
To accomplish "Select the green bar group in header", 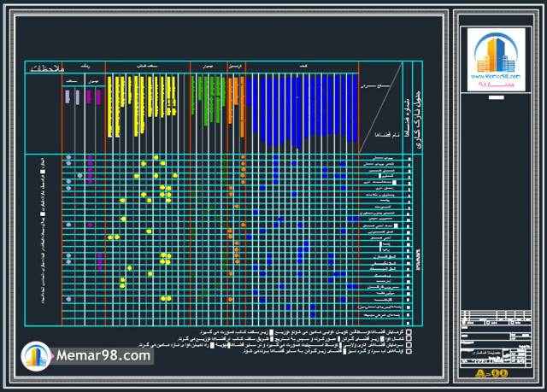I will [x=206, y=98].
